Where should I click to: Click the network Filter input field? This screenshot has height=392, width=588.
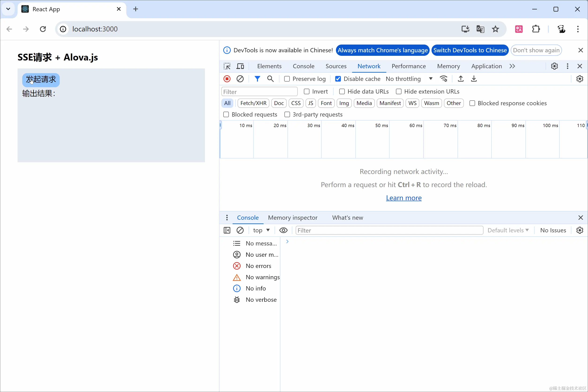259,92
